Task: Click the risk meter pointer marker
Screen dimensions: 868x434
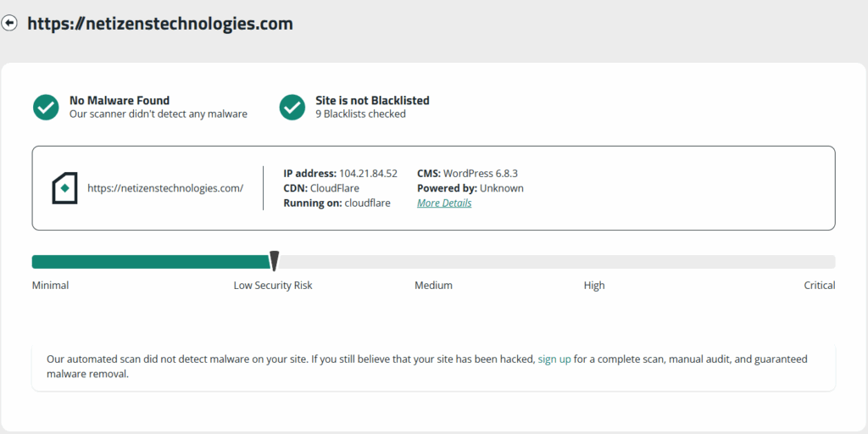Action: click(x=274, y=261)
